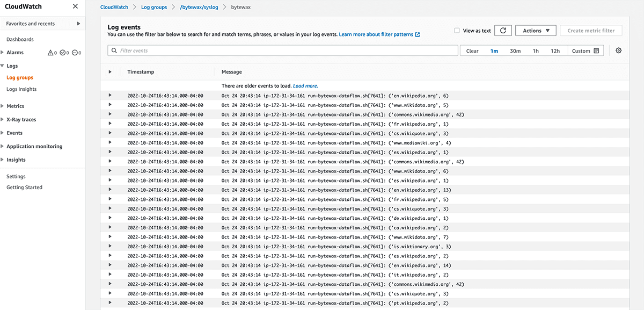Expand the first log event row arrow
644x310 pixels.
click(109, 95)
